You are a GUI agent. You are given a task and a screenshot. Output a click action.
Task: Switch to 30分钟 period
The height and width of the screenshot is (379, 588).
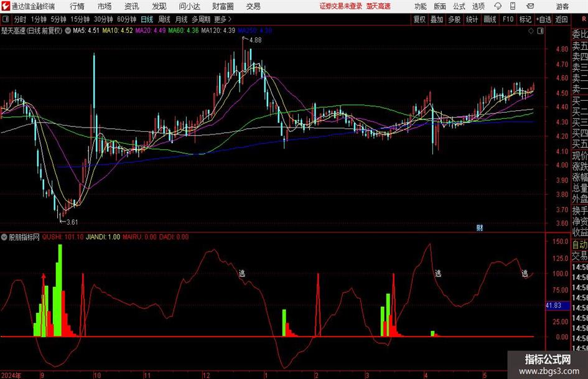(x=103, y=19)
